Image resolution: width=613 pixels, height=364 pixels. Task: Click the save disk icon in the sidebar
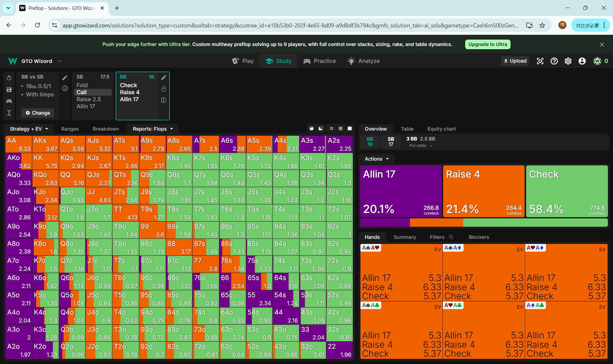click(9, 90)
